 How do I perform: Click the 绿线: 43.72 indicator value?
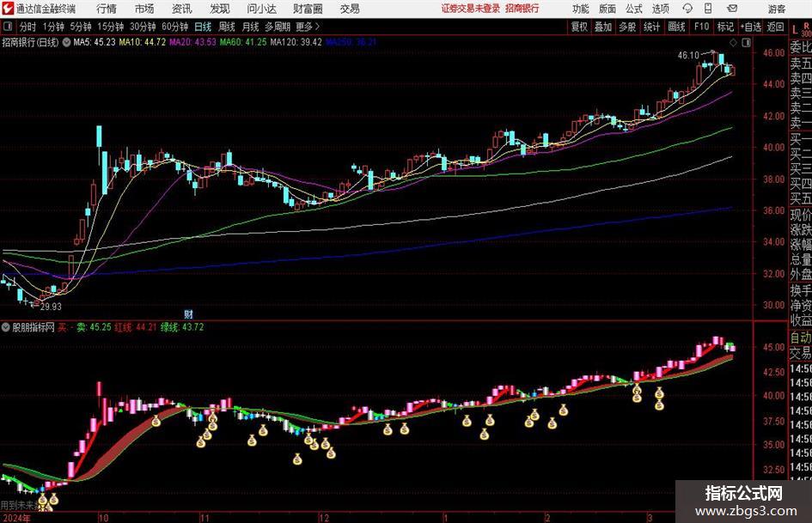(x=182, y=327)
